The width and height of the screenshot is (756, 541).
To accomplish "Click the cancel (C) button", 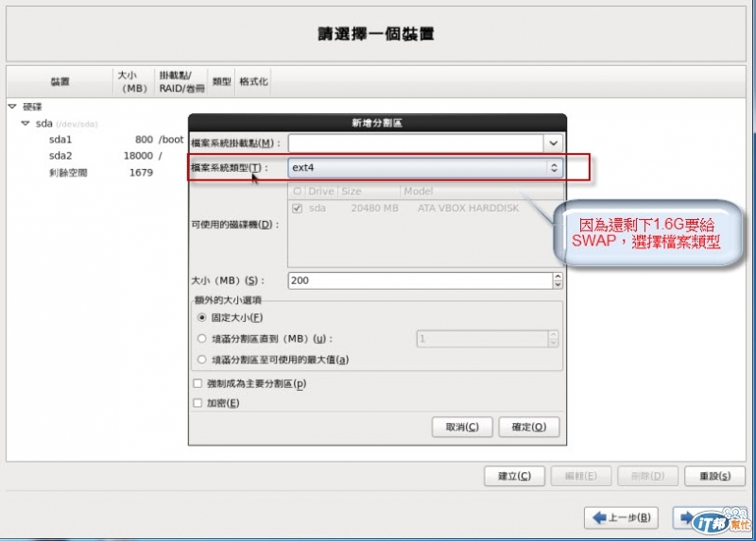I will coord(462,427).
